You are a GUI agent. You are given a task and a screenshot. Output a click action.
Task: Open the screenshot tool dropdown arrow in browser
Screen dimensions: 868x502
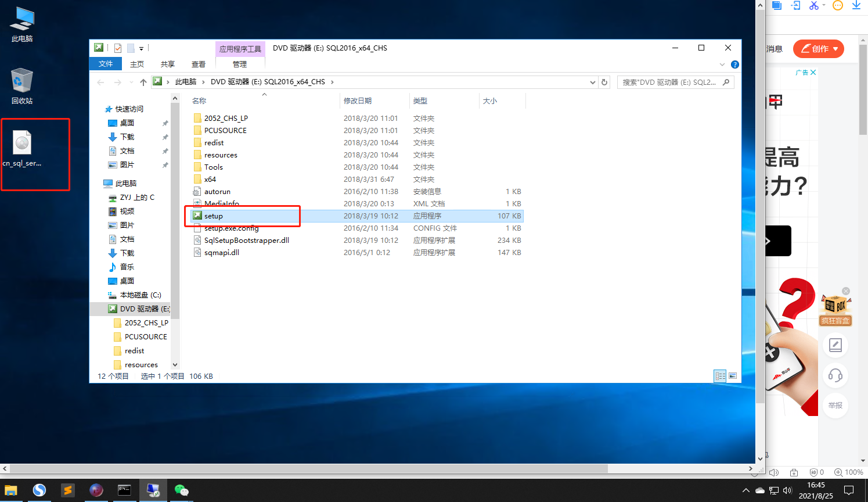coord(824,5)
